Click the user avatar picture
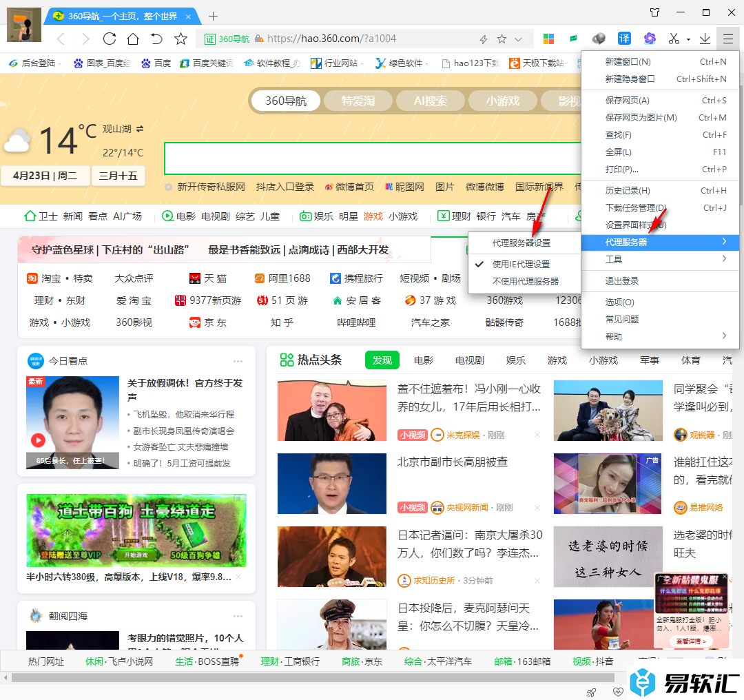 coord(23,25)
